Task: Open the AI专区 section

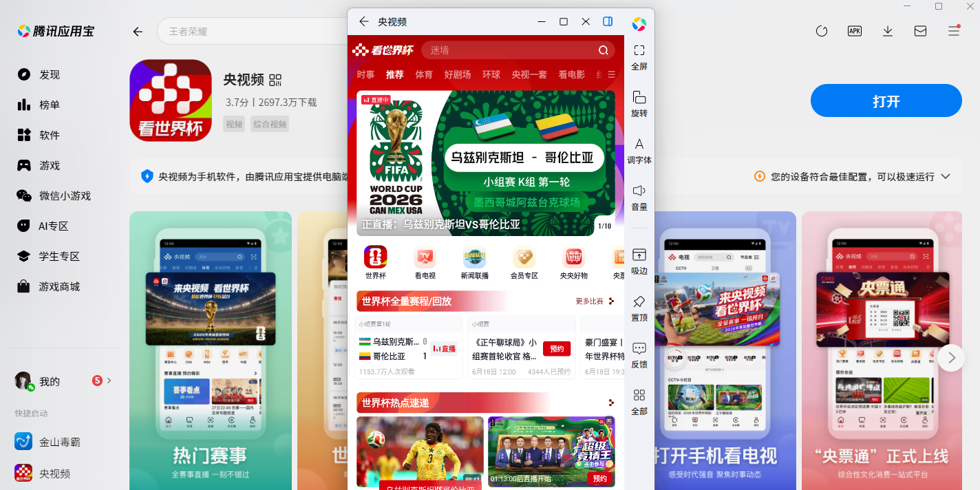Action: click(44, 226)
